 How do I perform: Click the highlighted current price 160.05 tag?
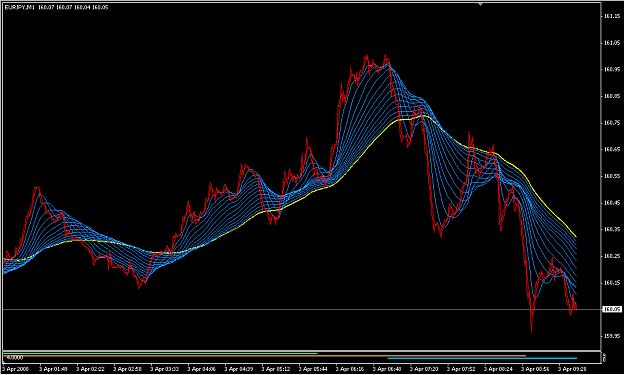click(612, 309)
